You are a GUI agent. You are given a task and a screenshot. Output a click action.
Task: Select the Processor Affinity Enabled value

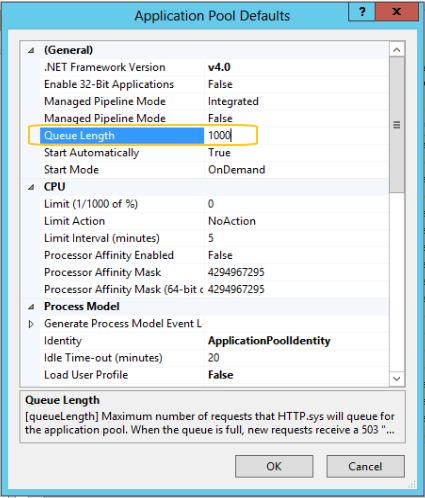click(x=220, y=255)
